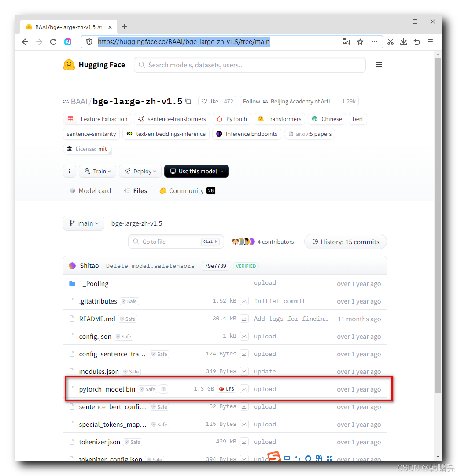This screenshot has height=476, width=457.
Task: Open commit hash 79e7739
Action: pyautogui.click(x=215, y=266)
